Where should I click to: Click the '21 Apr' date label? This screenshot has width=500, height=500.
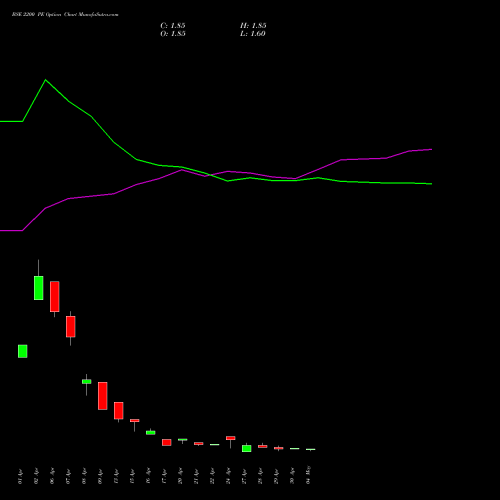196,476
